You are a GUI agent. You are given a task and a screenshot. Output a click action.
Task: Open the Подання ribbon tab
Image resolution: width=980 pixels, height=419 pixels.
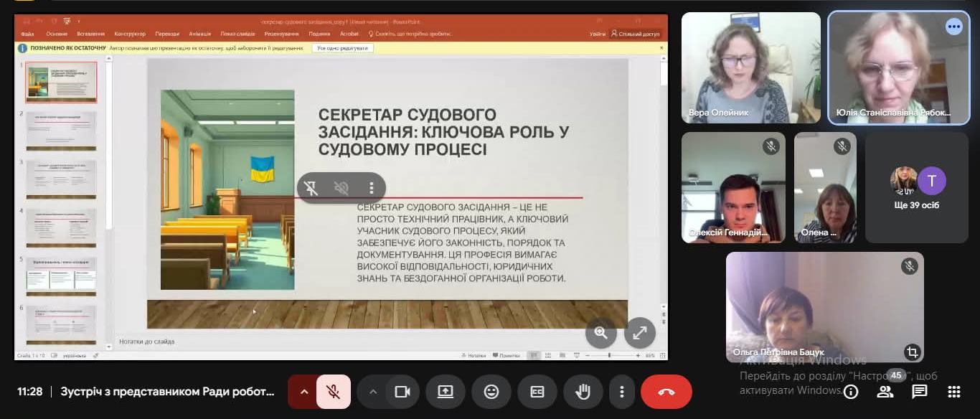coord(320,34)
